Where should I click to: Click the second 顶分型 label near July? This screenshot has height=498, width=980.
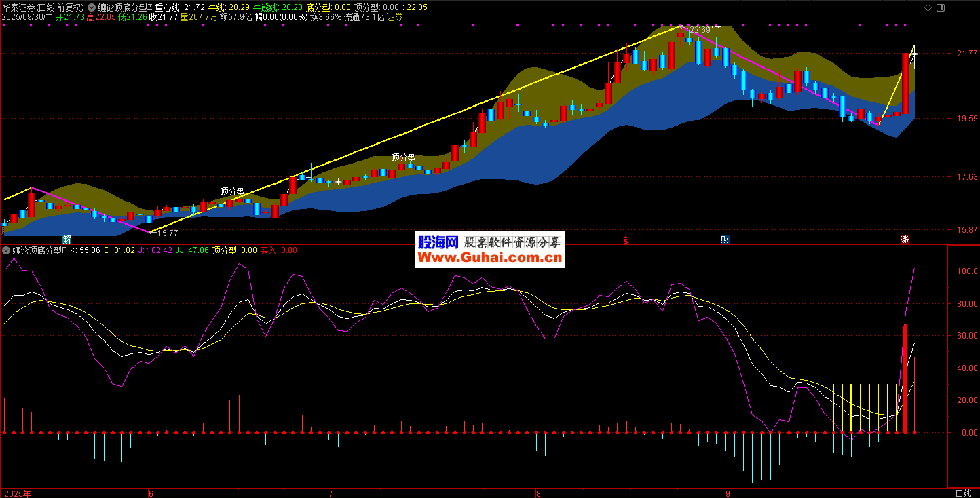pyautogui.click(x=403, y=157)
